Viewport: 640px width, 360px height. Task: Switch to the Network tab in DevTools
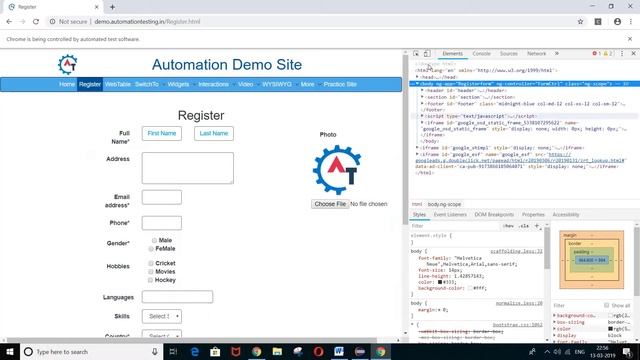[536, 53]
